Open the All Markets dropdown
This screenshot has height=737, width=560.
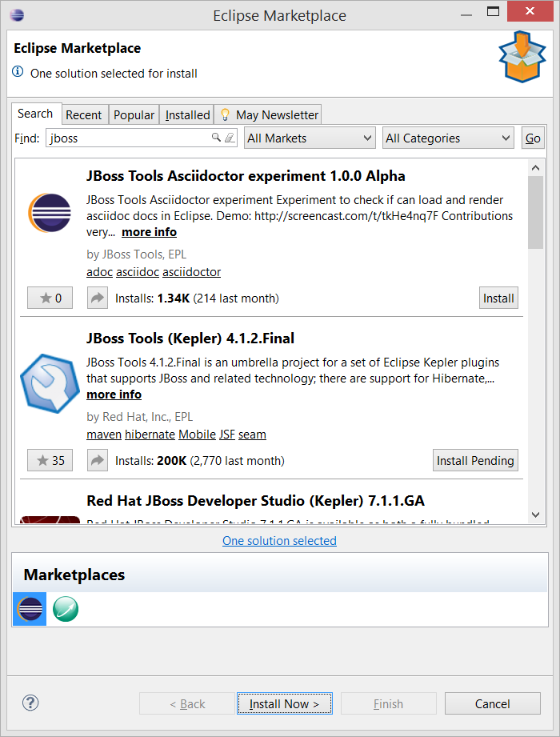[x=310, y=138]
